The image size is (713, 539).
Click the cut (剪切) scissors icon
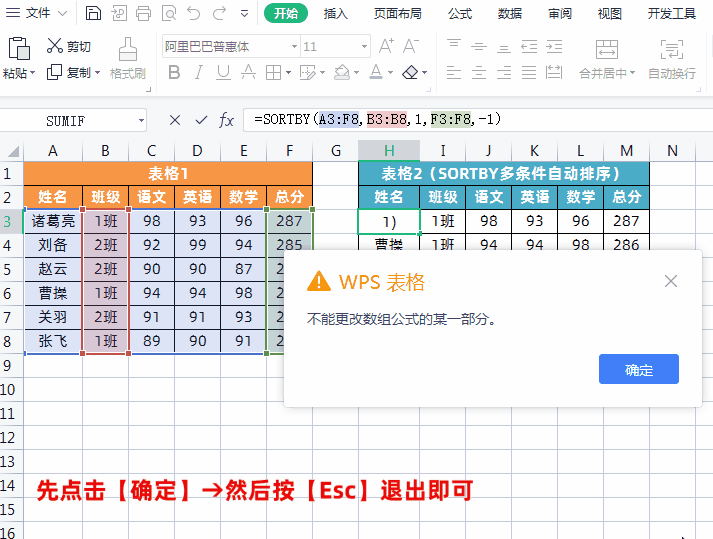[x=55, y=46]
